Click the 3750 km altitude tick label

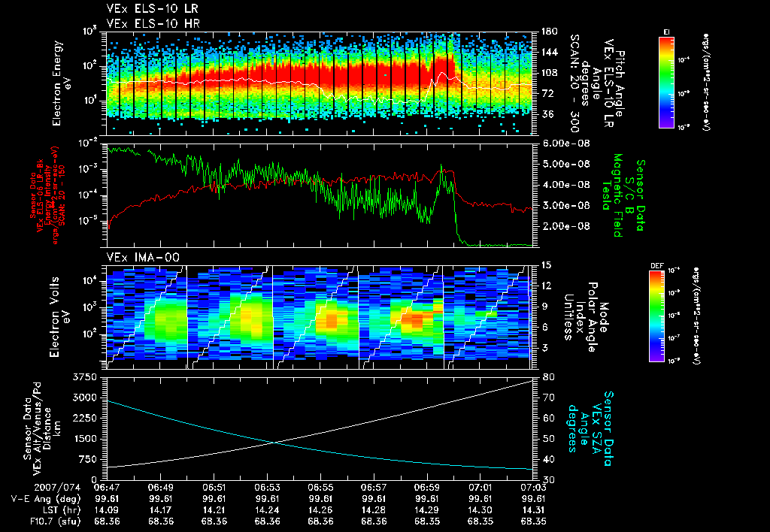(84, 377)
